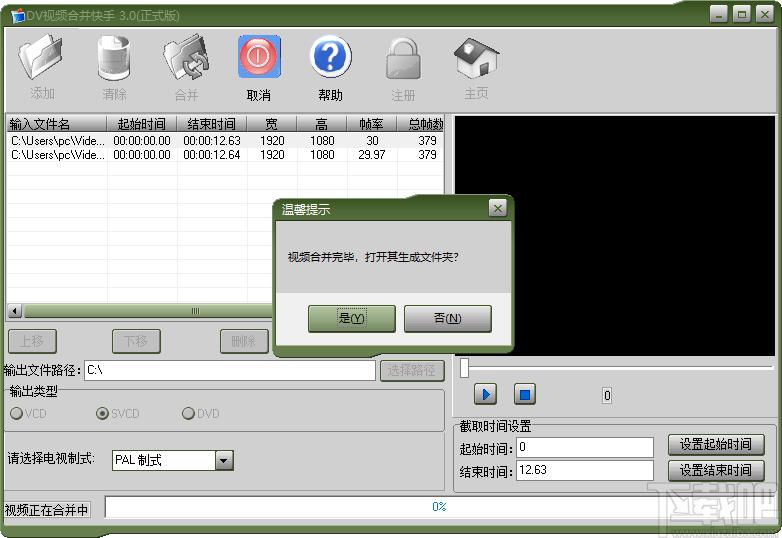Click the blue play button under preview
This screenshot has width=782, height=538.
pos(485,394)
